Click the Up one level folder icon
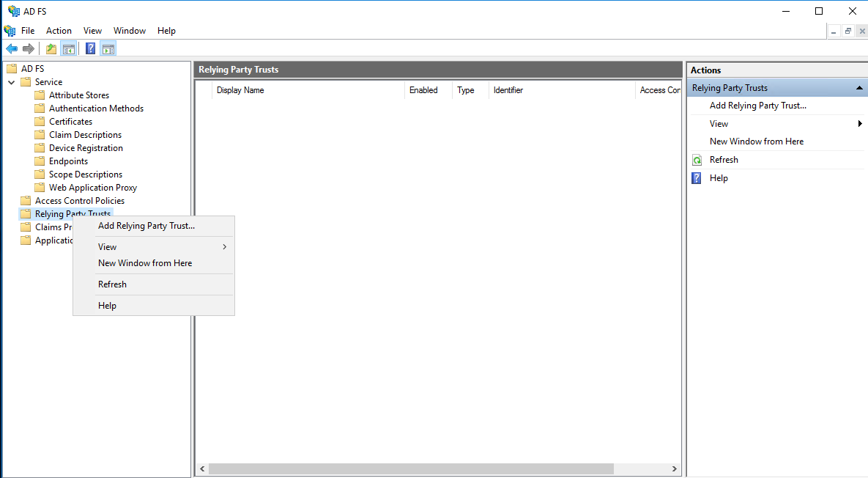 click(51, 48)
